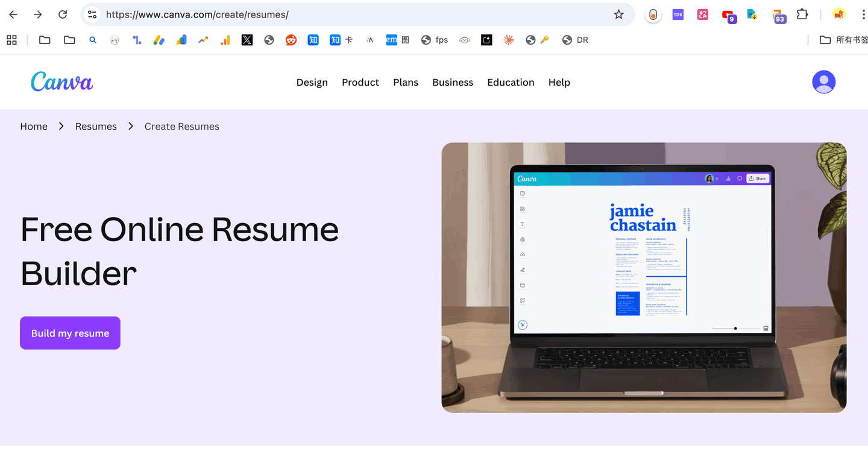Viewport: 868px width, 460px height.
Task: Go to Resumes breadcrumb link
Action: click(x=96, y=127)
